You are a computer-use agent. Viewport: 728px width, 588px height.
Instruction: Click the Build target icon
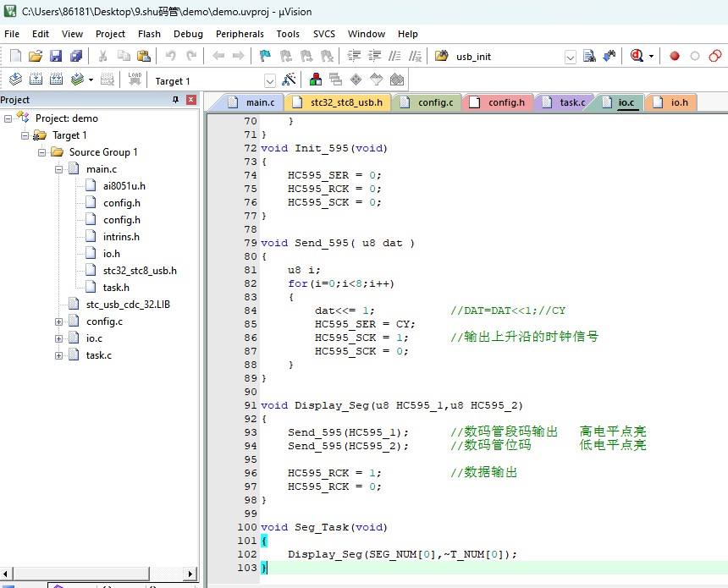(36, 80)
